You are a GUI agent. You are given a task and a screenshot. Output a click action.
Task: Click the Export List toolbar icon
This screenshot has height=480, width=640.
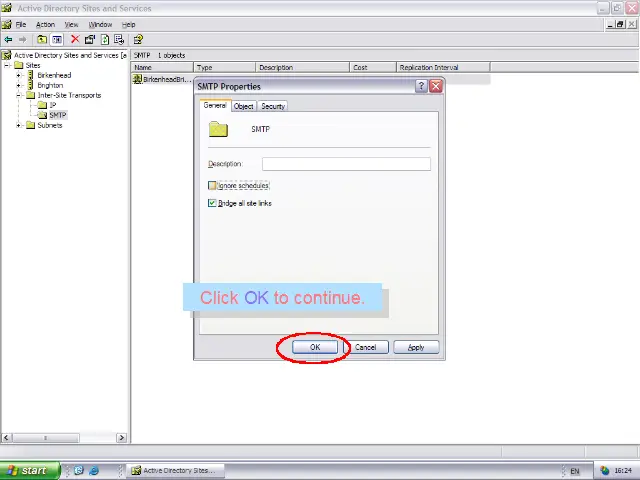coord(119,40)
